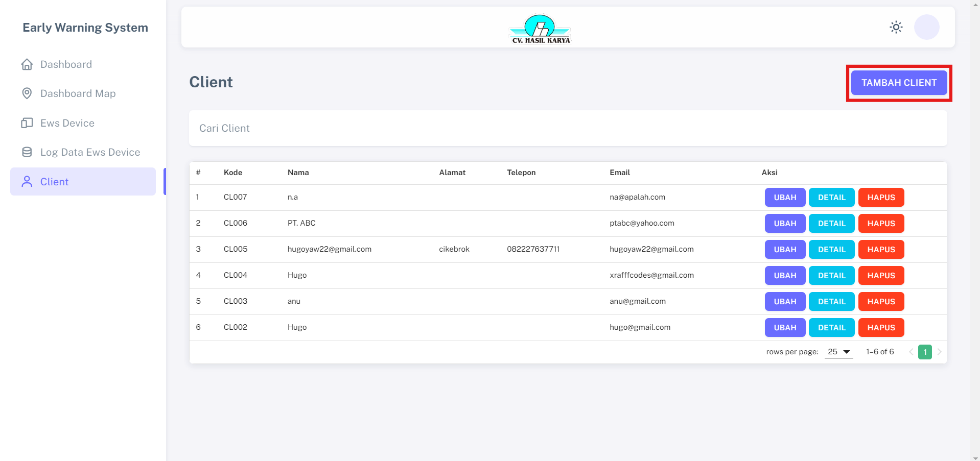Image resolution: width=980 pixels, height=461 pixels.
Task: Click the Dashboard home icon
Action: 27,64
